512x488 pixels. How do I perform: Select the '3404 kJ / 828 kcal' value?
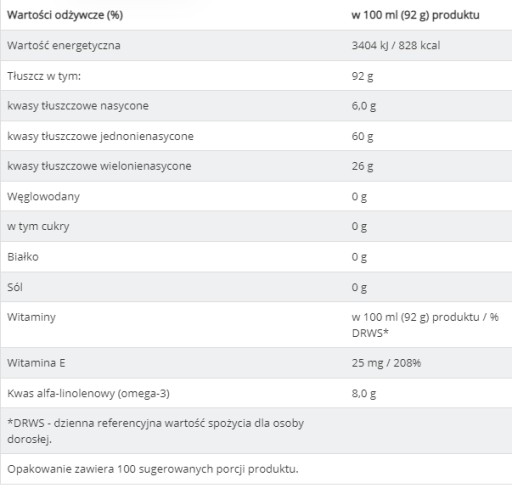point(396,45)
